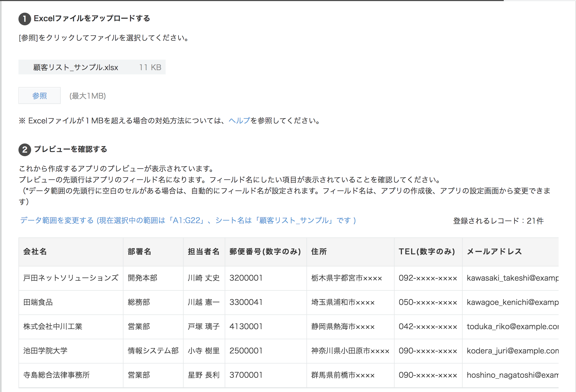Screen dimensions: 576x392
Task: Click the メールアドレス column header
Action: click(x=510, y=252)
